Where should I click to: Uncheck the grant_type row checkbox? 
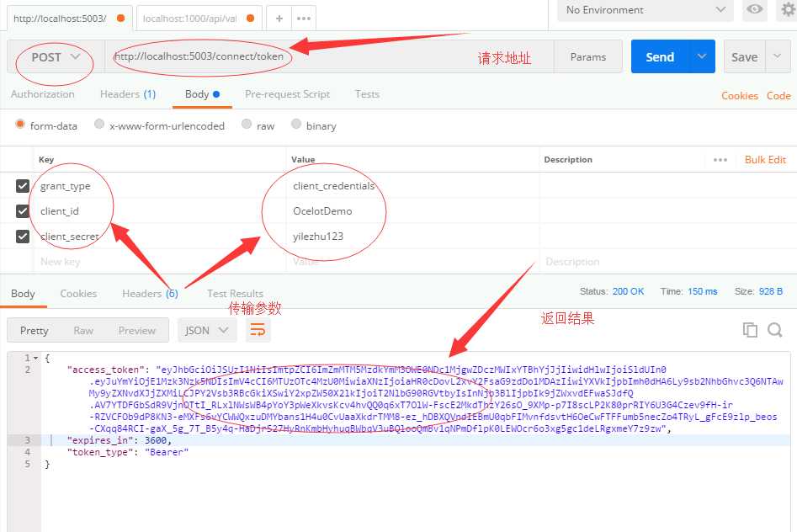tap(23, 186)
